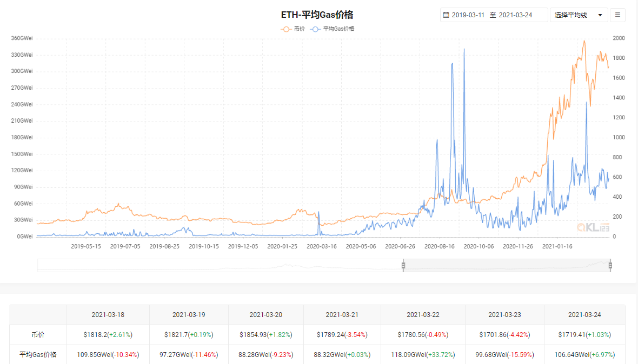The image size is (638, 364).
Task: Toggle the orange 币价 legend series
Action: pos(293,29)
